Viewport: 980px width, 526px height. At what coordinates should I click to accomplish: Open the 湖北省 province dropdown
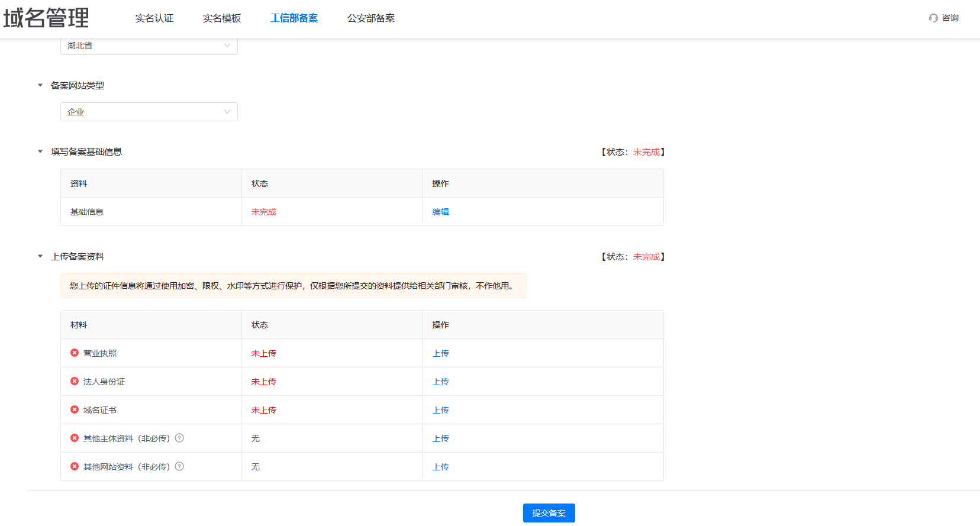coord(149,46)
